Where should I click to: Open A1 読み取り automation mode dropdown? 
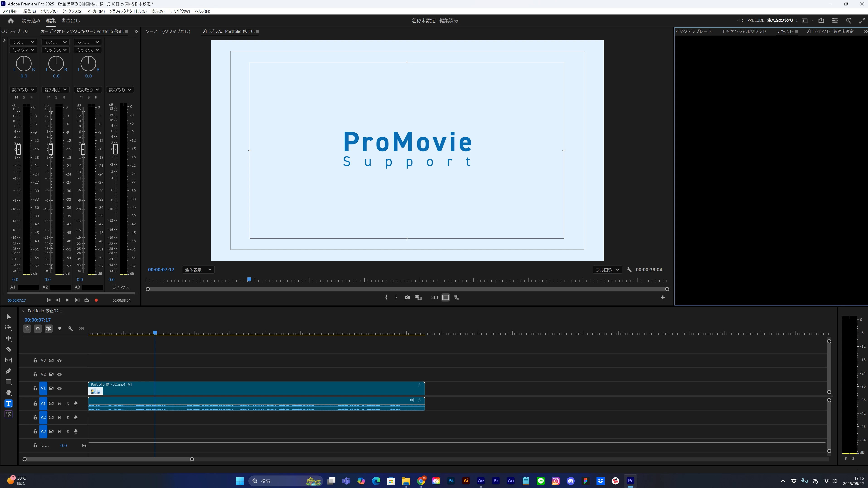pos(23,90)
